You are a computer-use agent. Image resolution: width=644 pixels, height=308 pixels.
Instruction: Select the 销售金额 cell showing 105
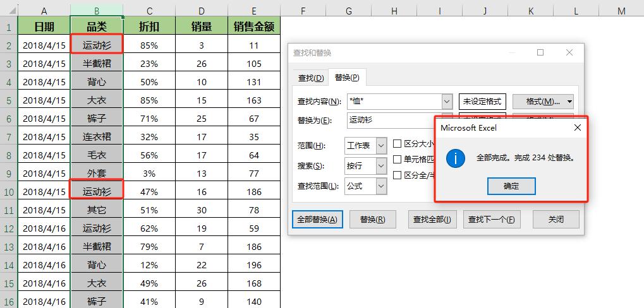[x=254, y=63]
